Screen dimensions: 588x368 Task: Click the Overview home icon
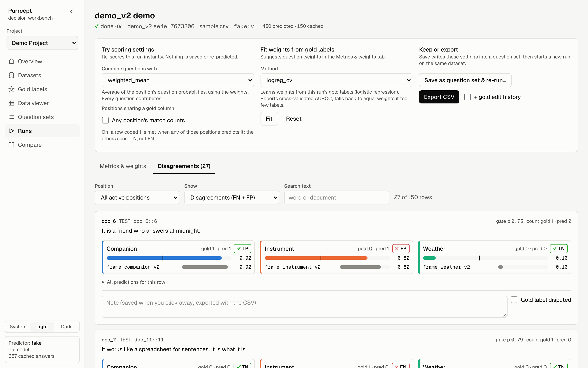pos(11,61)
